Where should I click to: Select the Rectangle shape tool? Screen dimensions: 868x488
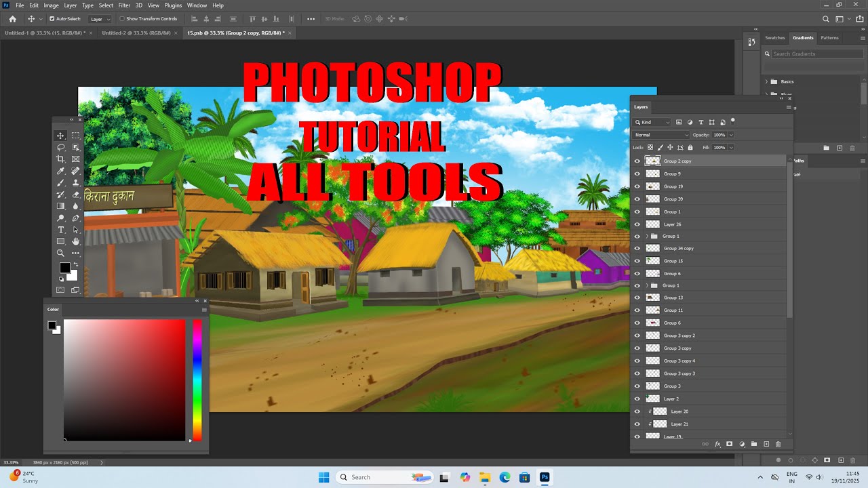61,241
